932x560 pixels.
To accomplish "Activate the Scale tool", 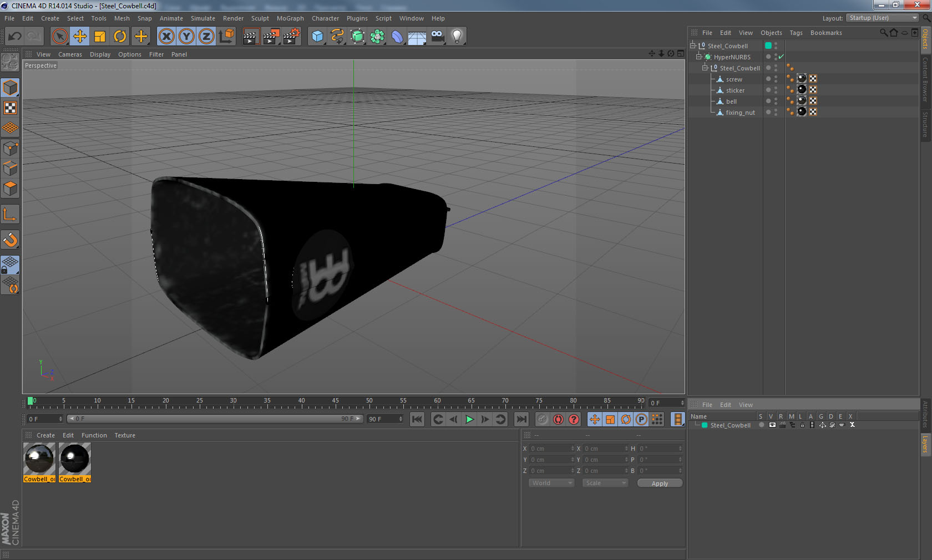I will coord(100,37).
